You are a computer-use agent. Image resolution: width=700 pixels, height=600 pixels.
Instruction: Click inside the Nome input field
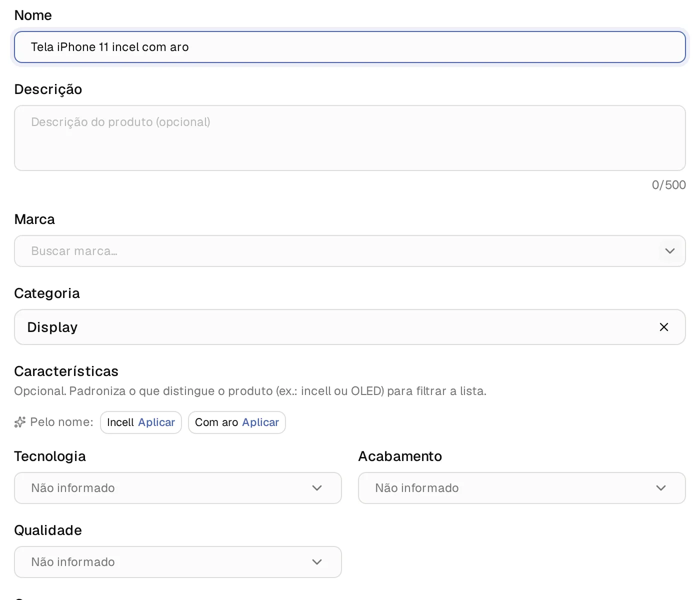pyautogui.click(x=350, y=47)
